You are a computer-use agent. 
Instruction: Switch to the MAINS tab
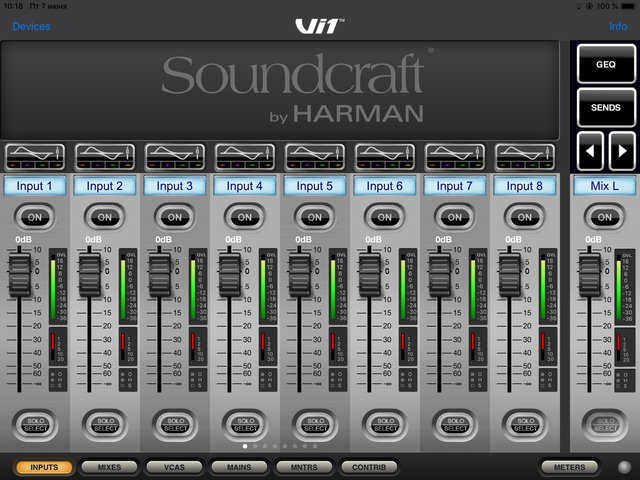coord(239,467)
